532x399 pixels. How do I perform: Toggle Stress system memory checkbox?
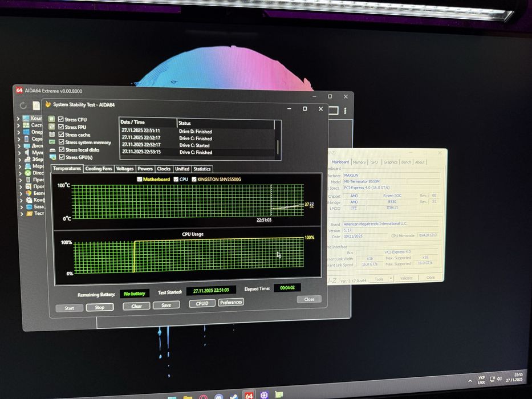[x=62, y=142]
